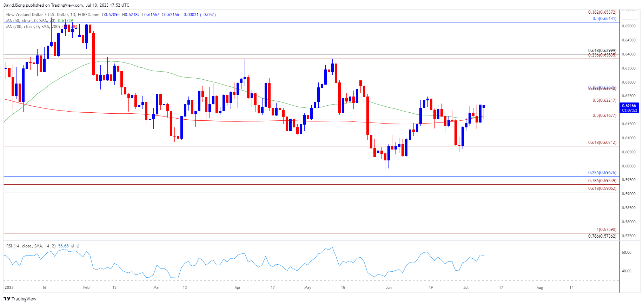The width and height of the screenshot is (644, 305).
Task: Select the MA 50 indicator legend
Action: point(31,21)
